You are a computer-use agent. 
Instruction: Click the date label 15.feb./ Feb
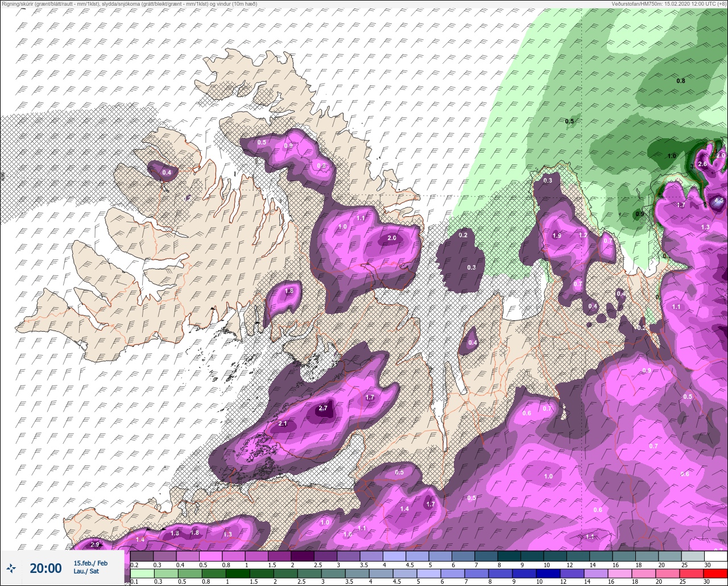click(90, 563)
